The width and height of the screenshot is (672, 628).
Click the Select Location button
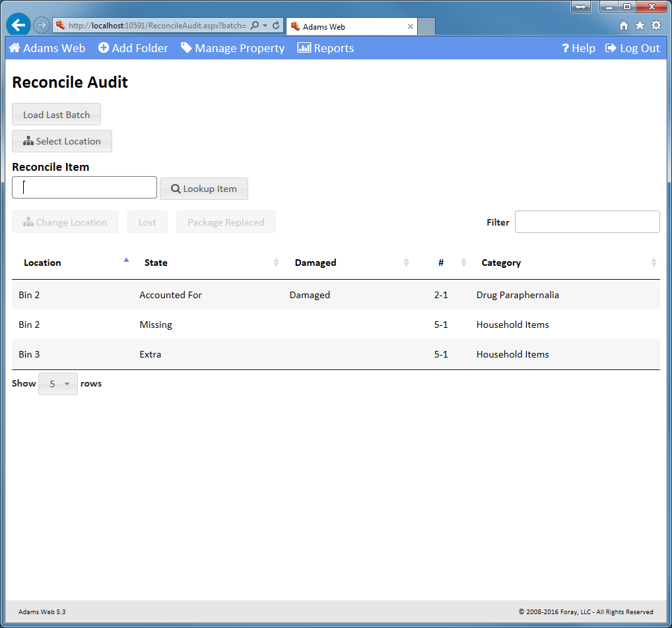[62, 141]
